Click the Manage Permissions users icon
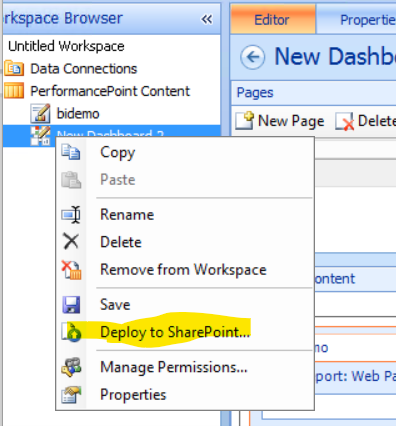396x426 pixels. tap(71, 367)
